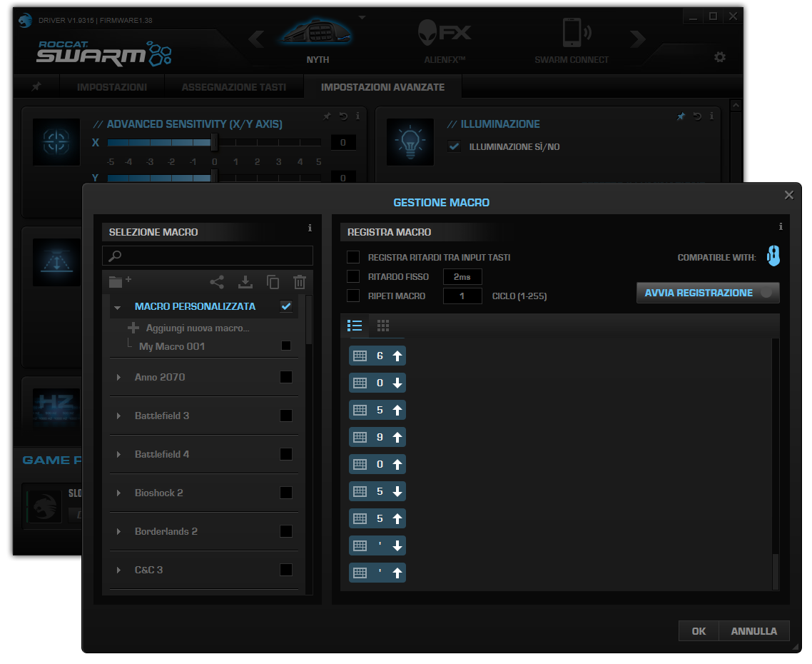Screen dimensions: 812x664
Task: Click the pin tab icon left of Impostazioni
Action: coord(36,86)
